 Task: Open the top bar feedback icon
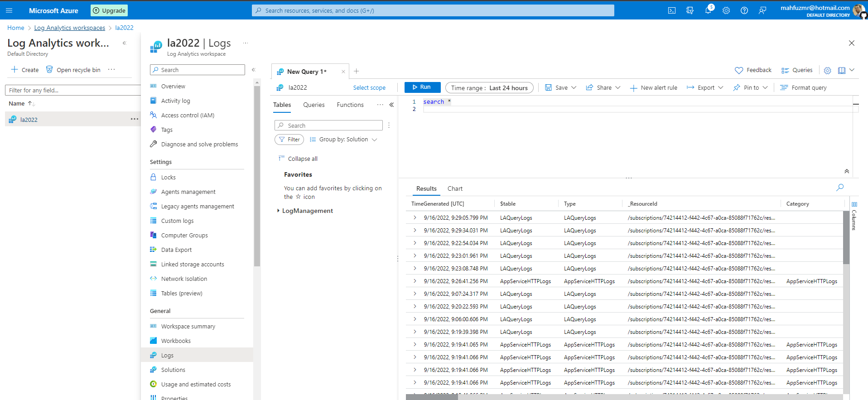pos(762,10)
